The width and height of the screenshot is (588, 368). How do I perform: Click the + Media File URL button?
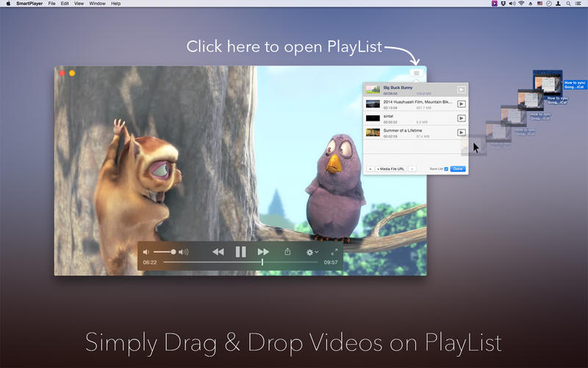(x=390, y=169)
